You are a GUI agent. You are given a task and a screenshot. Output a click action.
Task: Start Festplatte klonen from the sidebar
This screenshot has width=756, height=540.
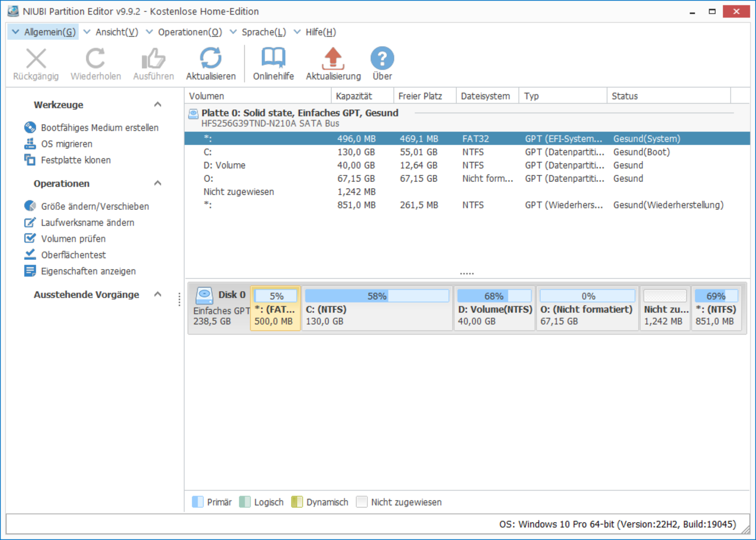76,160
